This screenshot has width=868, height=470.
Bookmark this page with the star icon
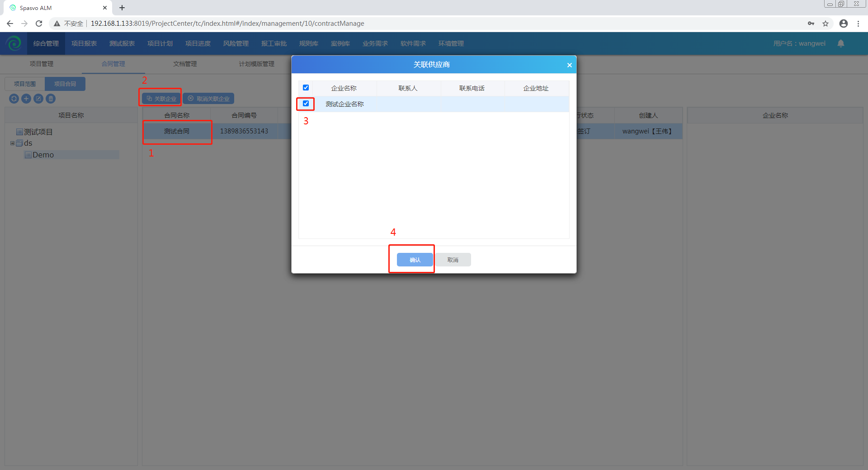(x=826, y=24)
